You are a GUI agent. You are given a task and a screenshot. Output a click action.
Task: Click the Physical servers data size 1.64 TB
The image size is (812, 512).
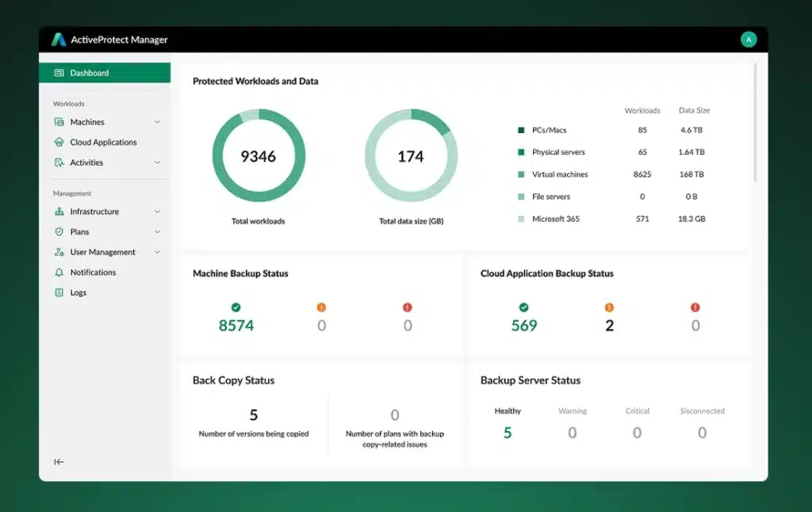[691, 152]
